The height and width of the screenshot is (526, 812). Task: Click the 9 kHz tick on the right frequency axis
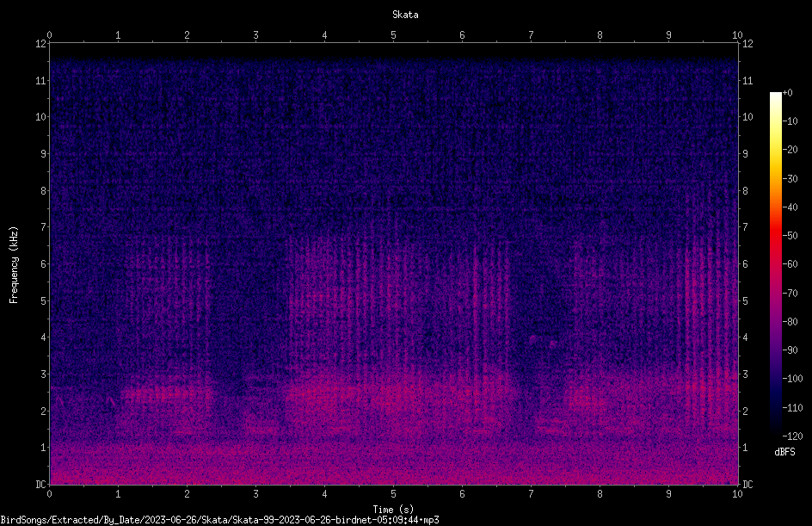pos(745,154)
